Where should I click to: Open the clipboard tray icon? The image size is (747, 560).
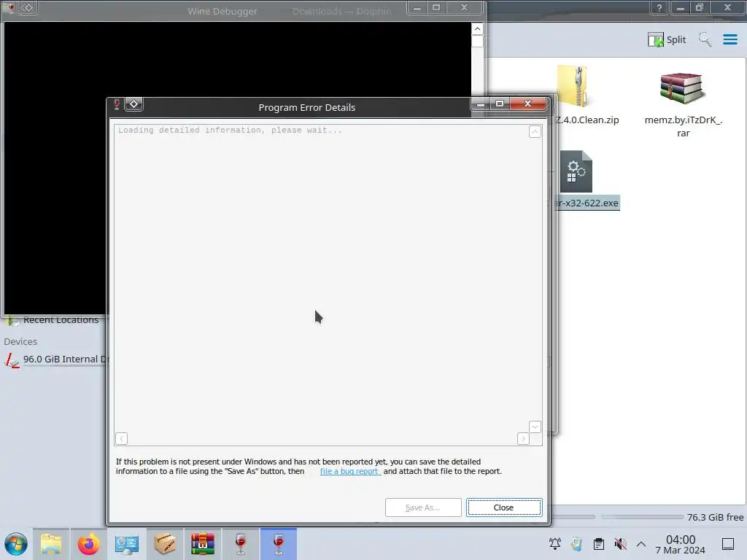point(599,544)
